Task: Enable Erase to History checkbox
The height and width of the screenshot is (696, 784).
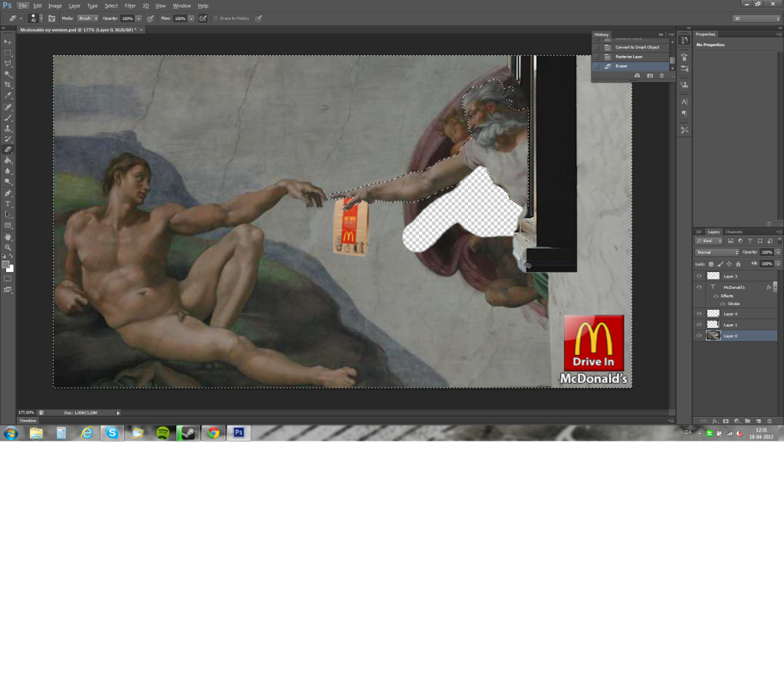Action: (x=215, y=18)
